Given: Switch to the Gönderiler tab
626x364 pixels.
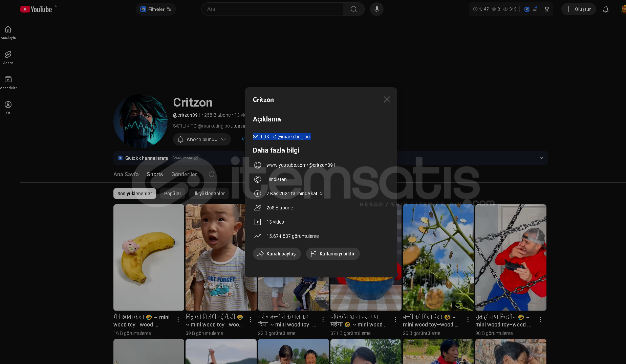Looking at the screenshot, I should (184, 175).
